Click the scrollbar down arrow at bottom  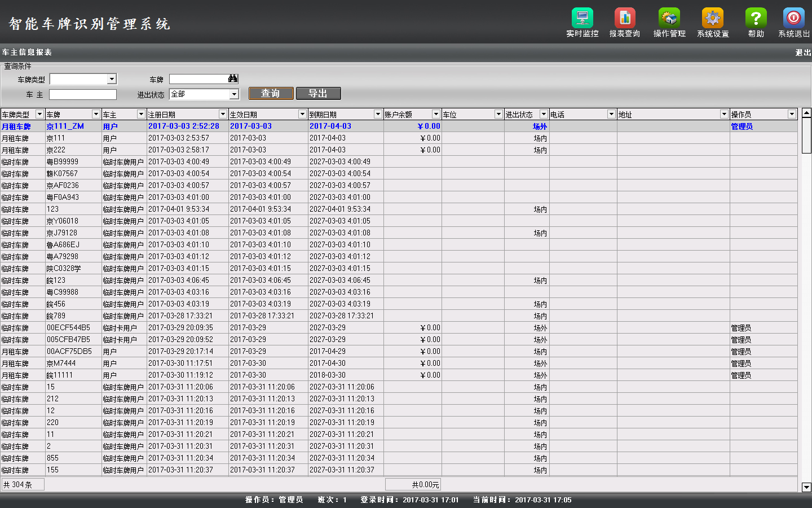(x=806, y=487)
